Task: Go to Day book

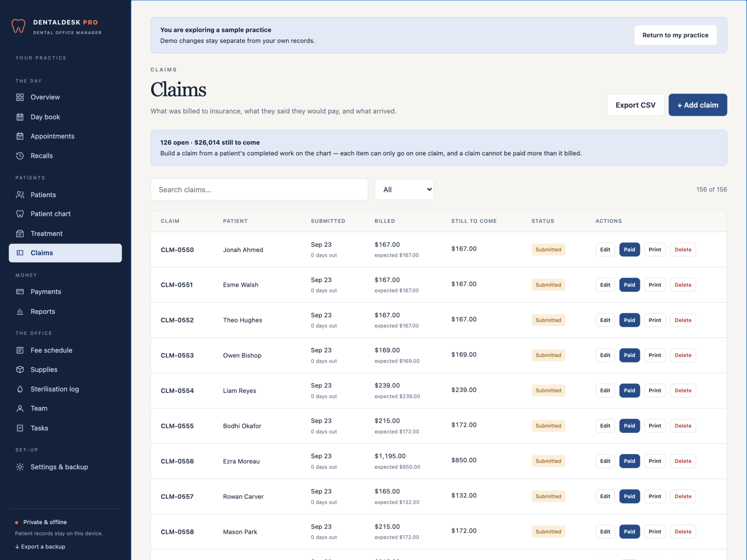Action: point(65,117)
